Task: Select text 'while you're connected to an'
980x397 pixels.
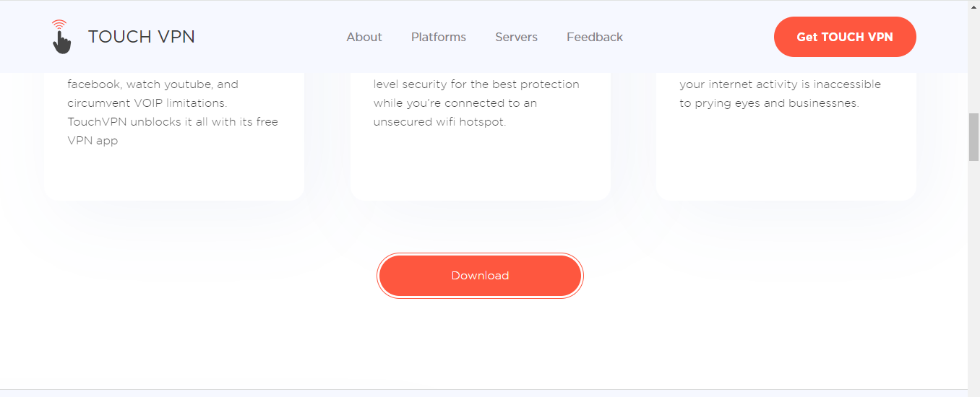Action: click(455, 103)
